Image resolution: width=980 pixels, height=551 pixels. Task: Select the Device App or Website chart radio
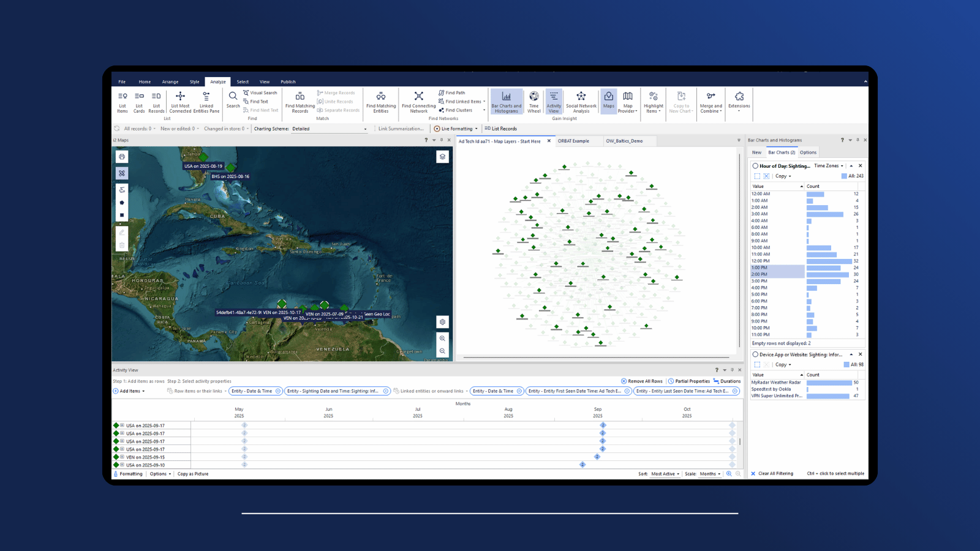(x=755, y=354)
